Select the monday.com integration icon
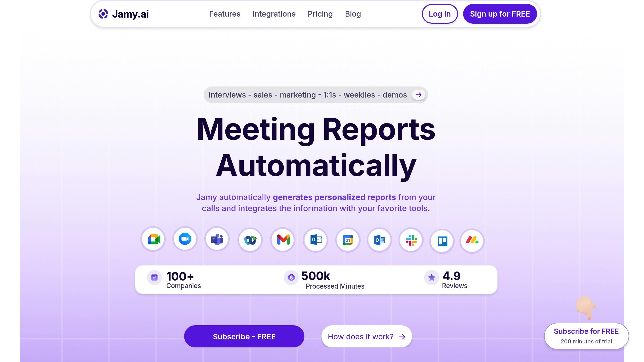This screenshot has height=362, width=644. click(x=472, y=241)
